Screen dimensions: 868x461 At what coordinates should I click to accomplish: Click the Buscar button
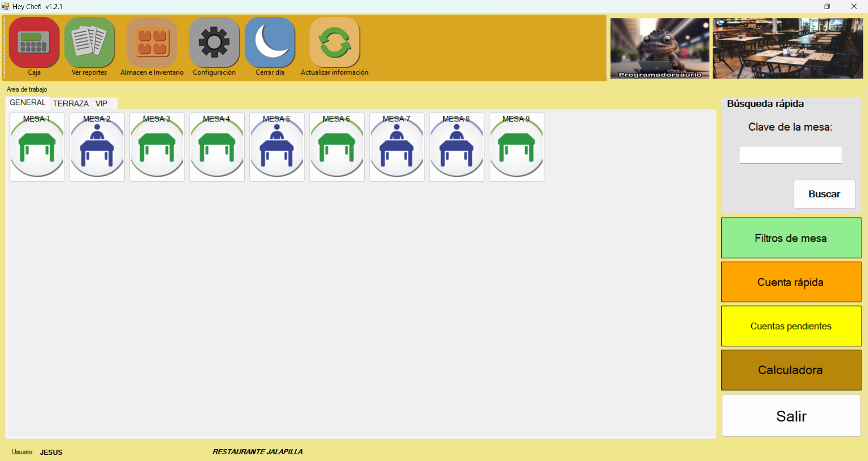point(824,194)
